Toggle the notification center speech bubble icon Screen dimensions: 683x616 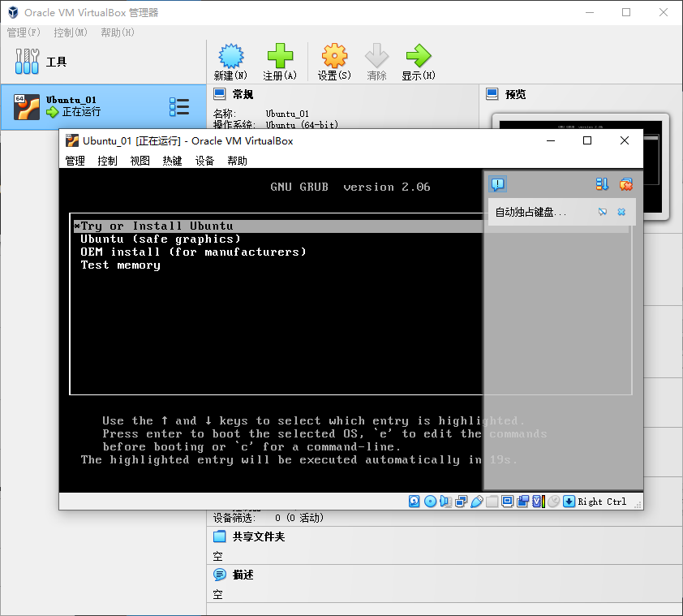498,184
